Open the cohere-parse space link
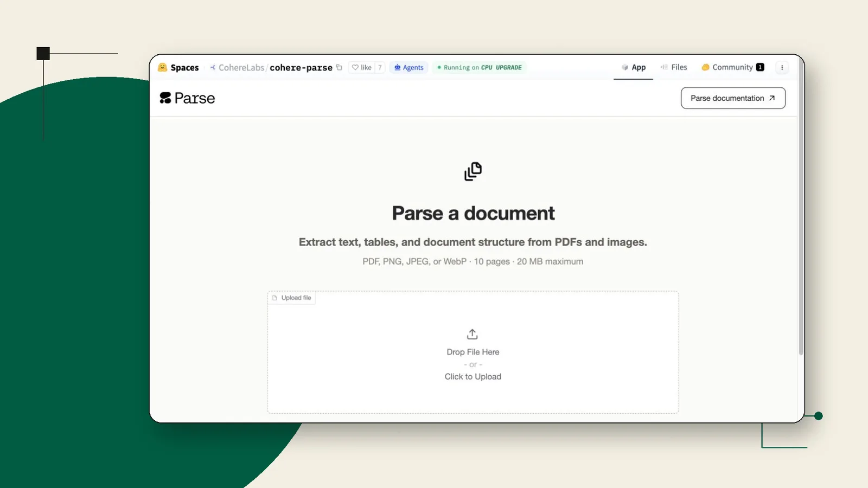The width and height of the screenshot is (868, 488). click(301, 67)
